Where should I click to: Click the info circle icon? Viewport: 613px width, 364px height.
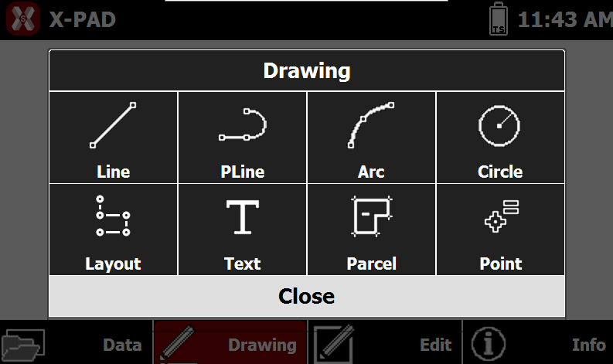click(488, 344)
